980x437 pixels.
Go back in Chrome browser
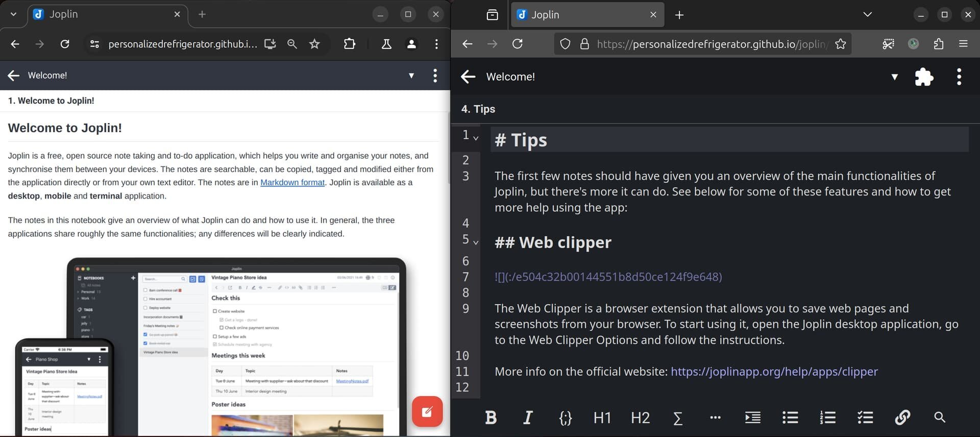[x=15, y=44]
